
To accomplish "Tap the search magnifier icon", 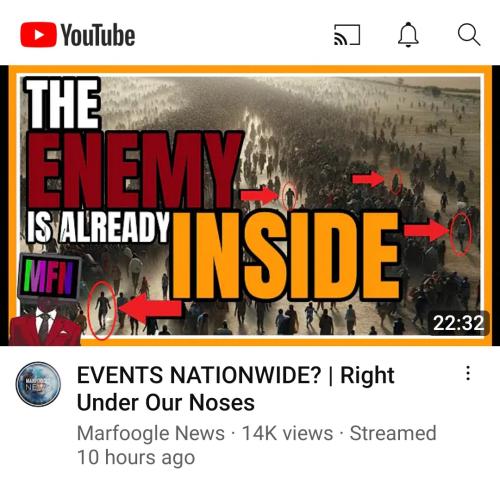I will coord(469,34).
